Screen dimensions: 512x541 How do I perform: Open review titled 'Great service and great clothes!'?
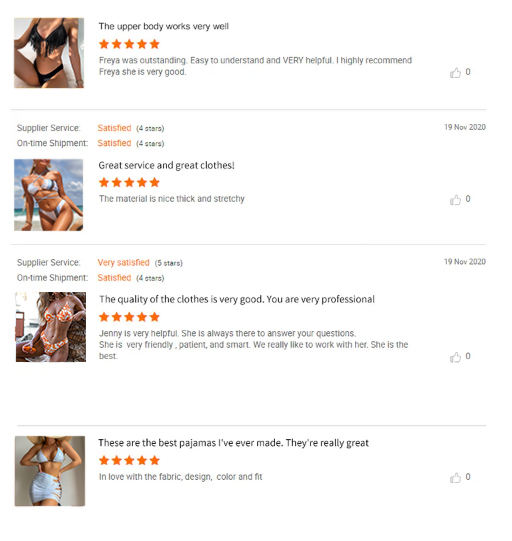(166, 165)
